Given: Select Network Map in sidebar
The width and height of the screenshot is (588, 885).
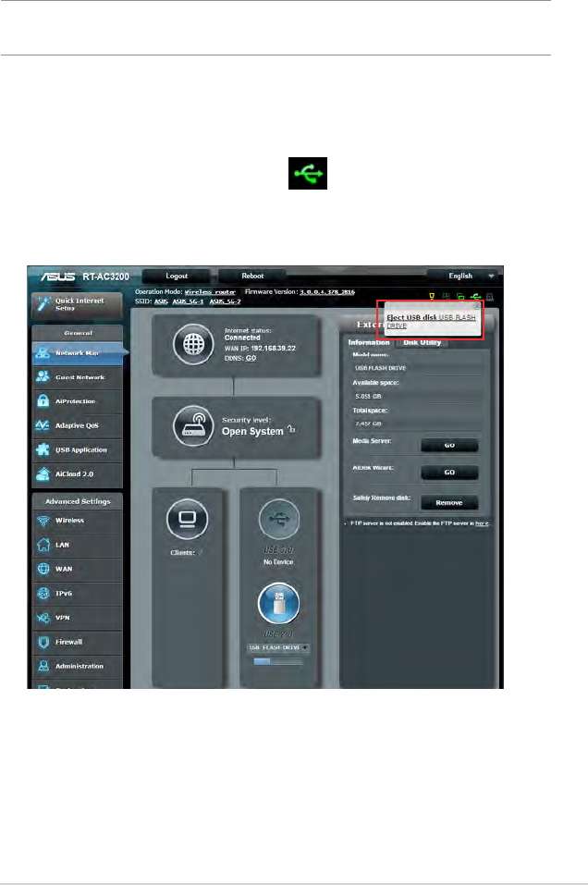Looking at the screenshot, I should (x=78, y=353).
